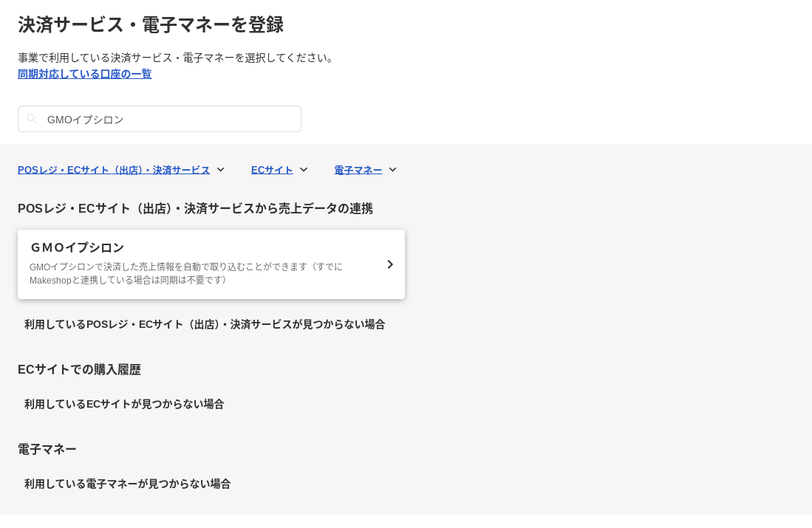Click the 電子マネー section heading
Screen dimensions: 812x528
pyautogui.click(x=47, y=449)
